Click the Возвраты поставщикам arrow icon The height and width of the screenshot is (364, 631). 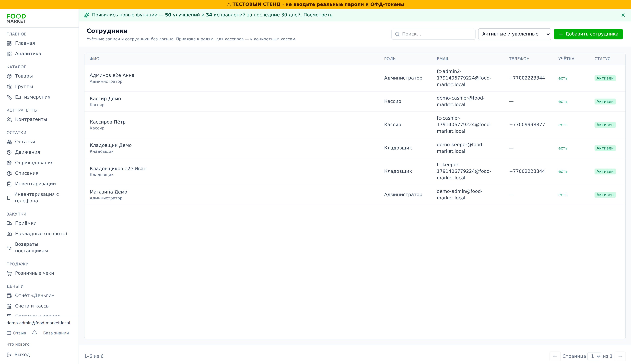pos(9,248)
